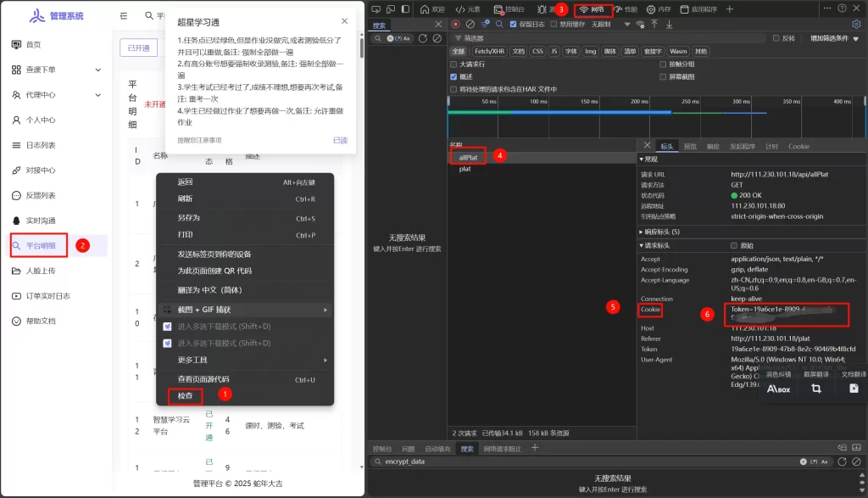Choose 检查 from the context menu
This screenshot has width=868, height=498.
pyautogui.click(x=186, y=395)
